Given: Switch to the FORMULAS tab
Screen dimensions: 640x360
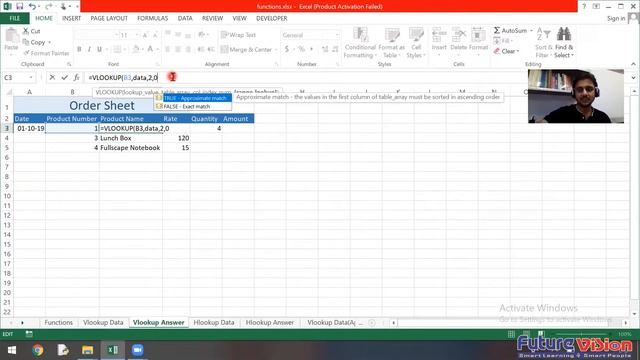Looking at the screenshot, I should coord(152,18).
